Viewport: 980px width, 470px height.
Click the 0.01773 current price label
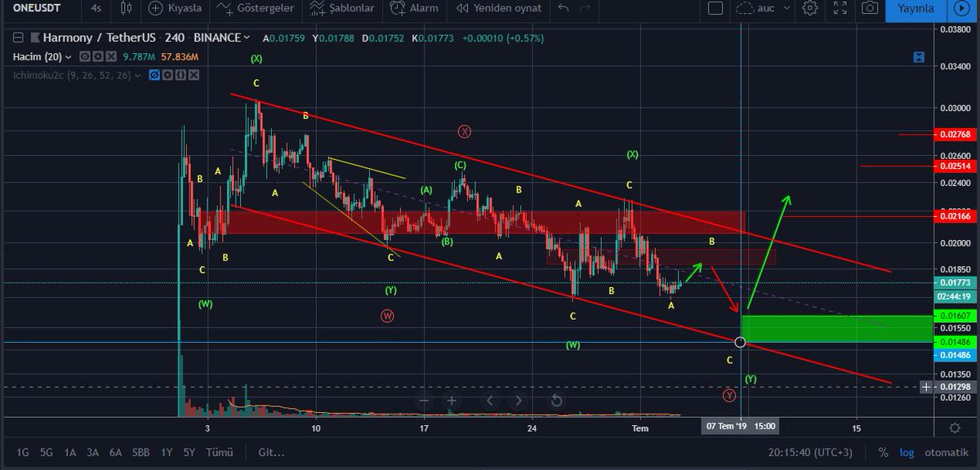[954, 283]
